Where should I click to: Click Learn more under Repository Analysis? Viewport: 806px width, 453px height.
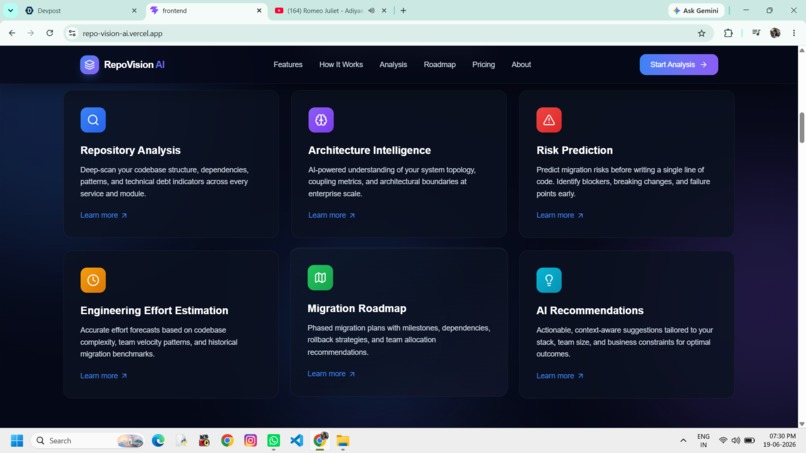point(103,215)
